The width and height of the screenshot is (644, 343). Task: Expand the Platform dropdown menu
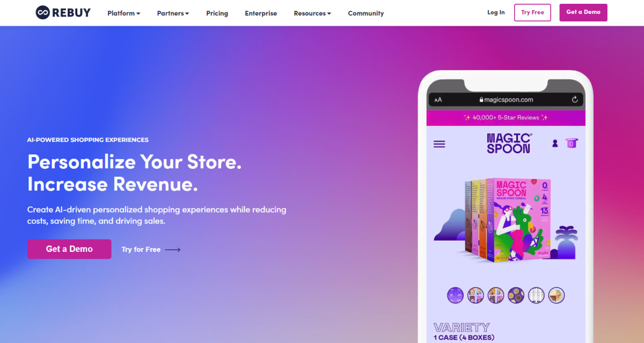point(123,13)
